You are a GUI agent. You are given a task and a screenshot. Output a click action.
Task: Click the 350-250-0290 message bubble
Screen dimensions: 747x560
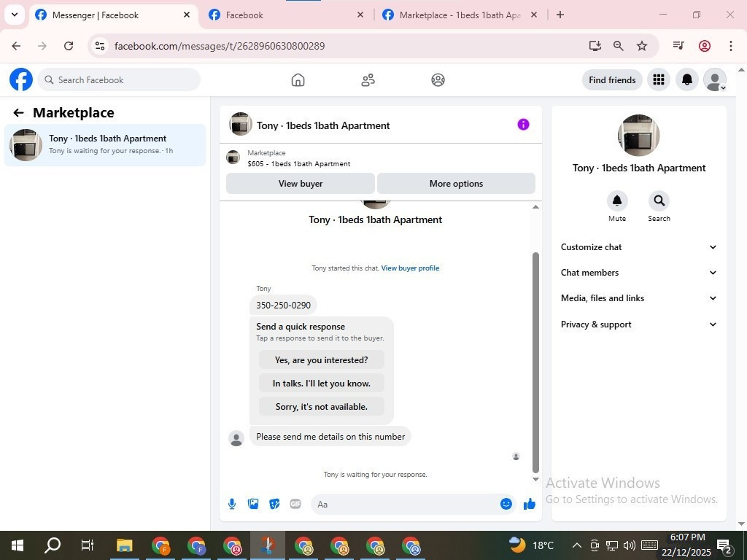point(283,306)
